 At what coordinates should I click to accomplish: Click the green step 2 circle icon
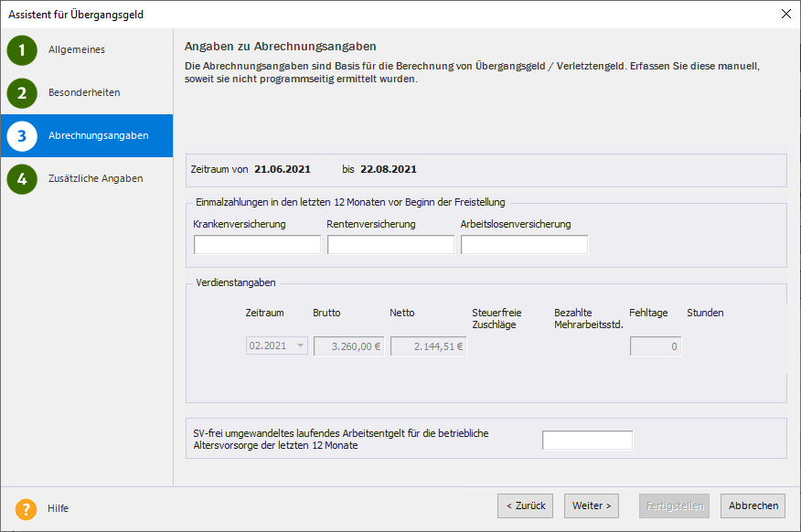click(22, 93)
